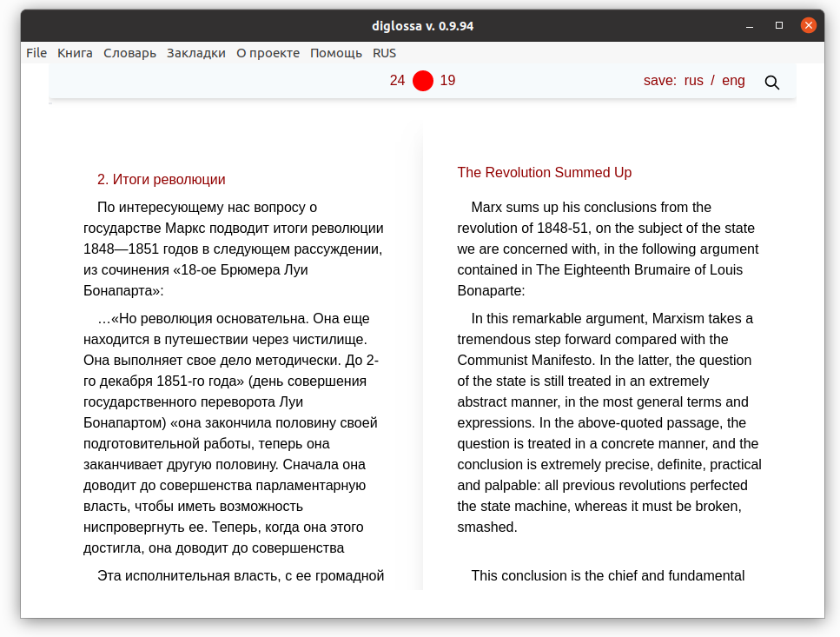The height and width of the screenshot is (637, 840).
Task: Open the Закладки menu
Action: click(x=196, y=53)
